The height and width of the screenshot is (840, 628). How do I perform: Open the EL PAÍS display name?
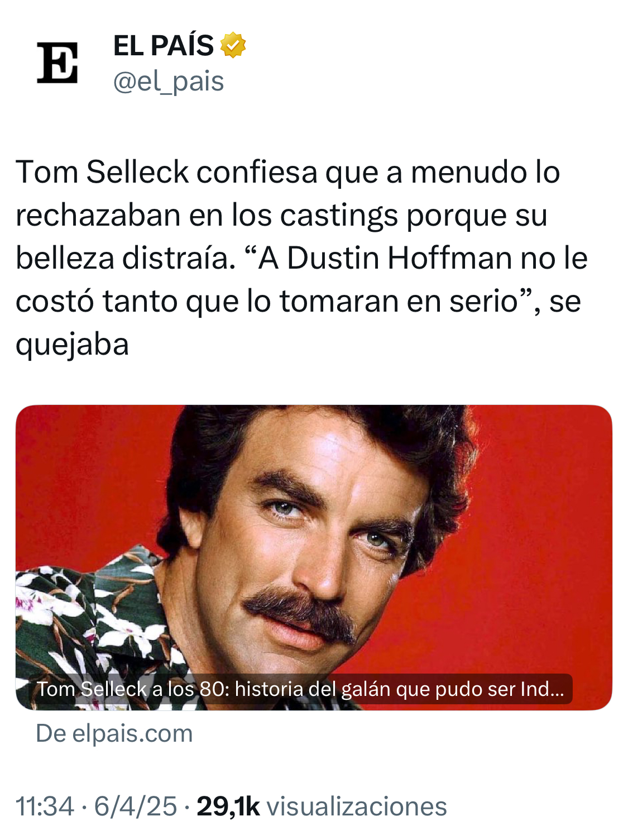tap(163, 45)
